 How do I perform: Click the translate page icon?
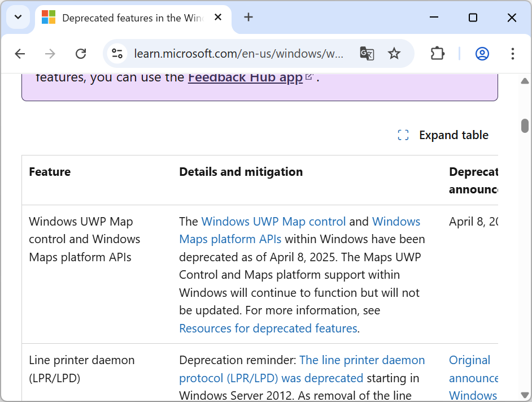367,54
